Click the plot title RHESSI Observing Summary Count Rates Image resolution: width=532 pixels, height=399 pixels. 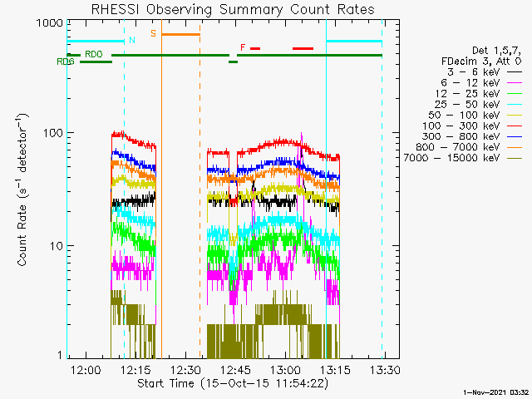231,9
